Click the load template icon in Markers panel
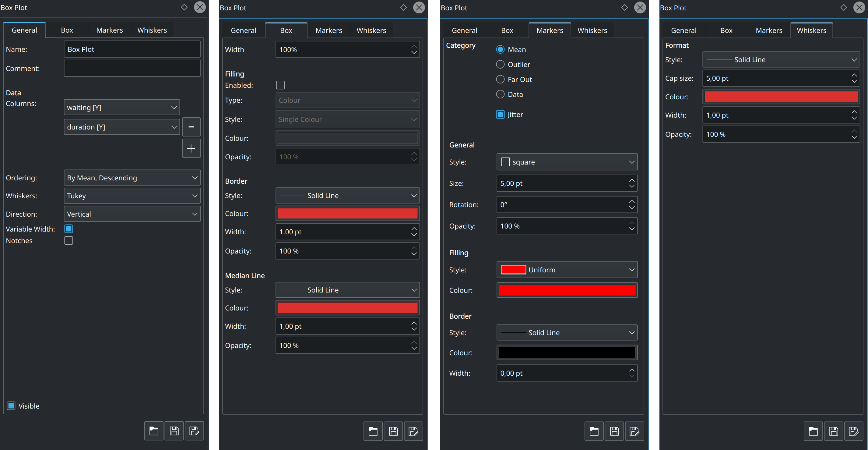Screen dimensions: 868x450 tap(594, 431)
